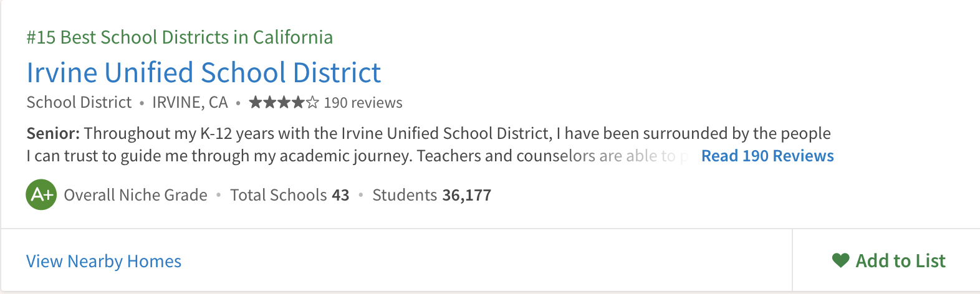The image size is (980, 294).
Task: Open the Irvine Unified School District title
Action: (203, 72)
